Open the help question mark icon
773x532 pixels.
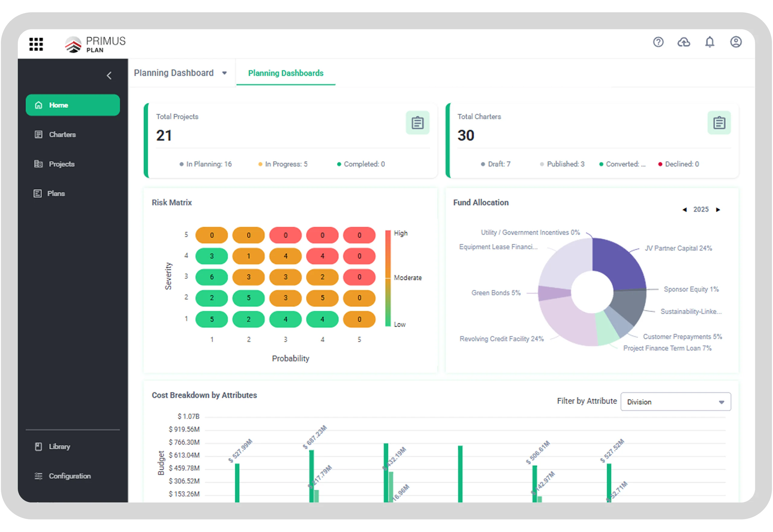point(658,42)
